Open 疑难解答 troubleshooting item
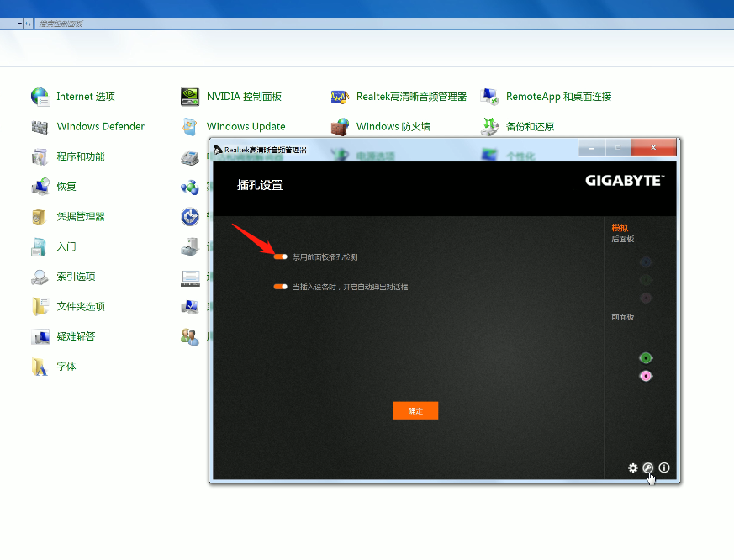The height and width of the screenshot is (560, 734). 76,336
